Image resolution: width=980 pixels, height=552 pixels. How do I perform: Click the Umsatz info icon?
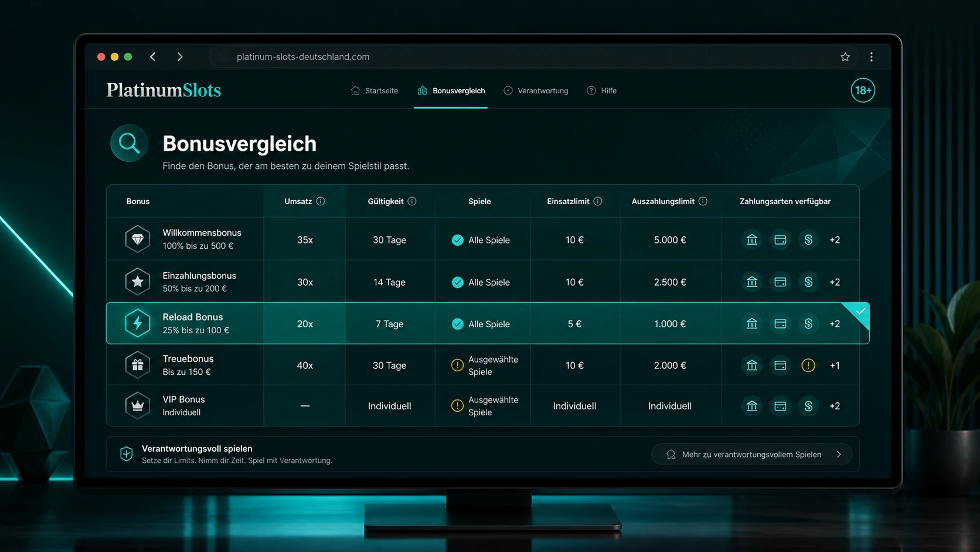click(x=321, y=201)
